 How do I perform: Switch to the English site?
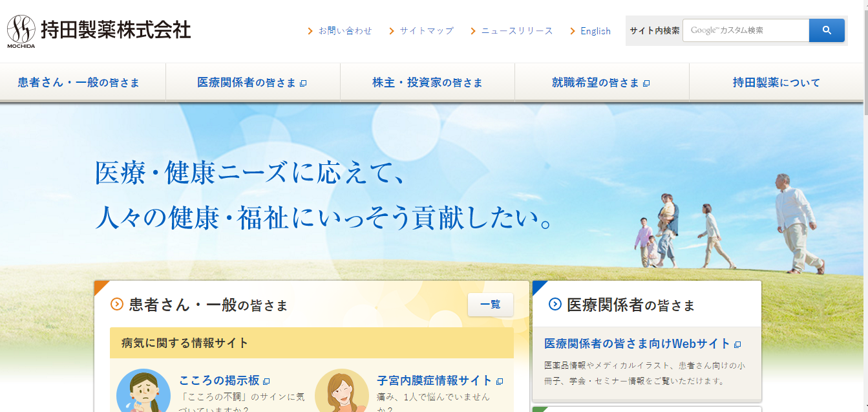[595, 31]
